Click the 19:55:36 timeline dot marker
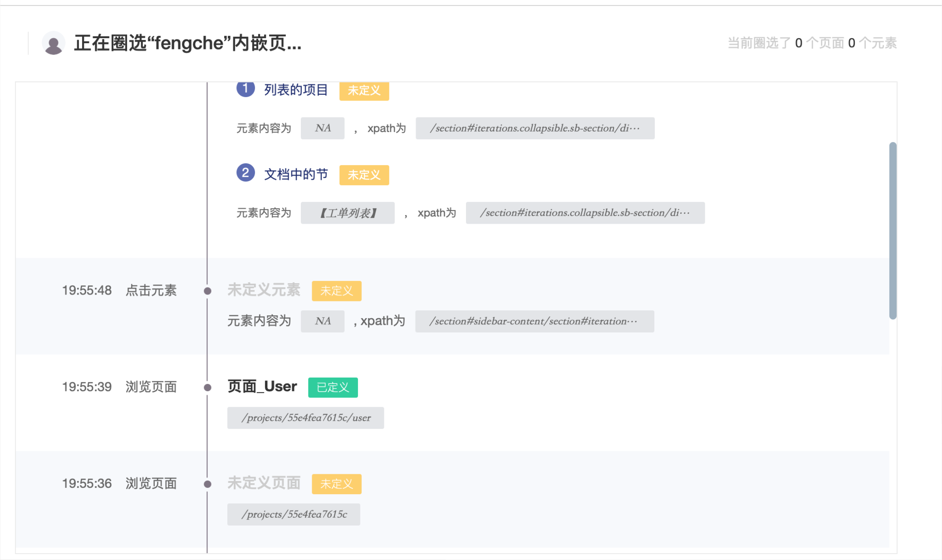This screenshot has width=942, height=560. 207,484
